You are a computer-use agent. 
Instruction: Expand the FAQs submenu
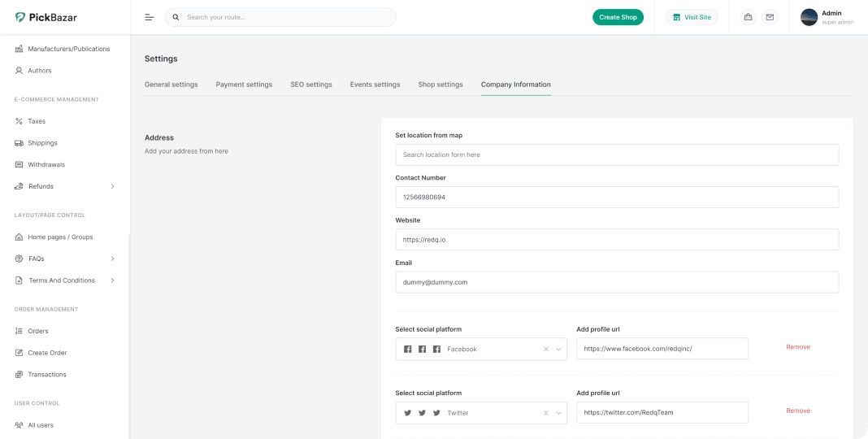coord(112,259)
